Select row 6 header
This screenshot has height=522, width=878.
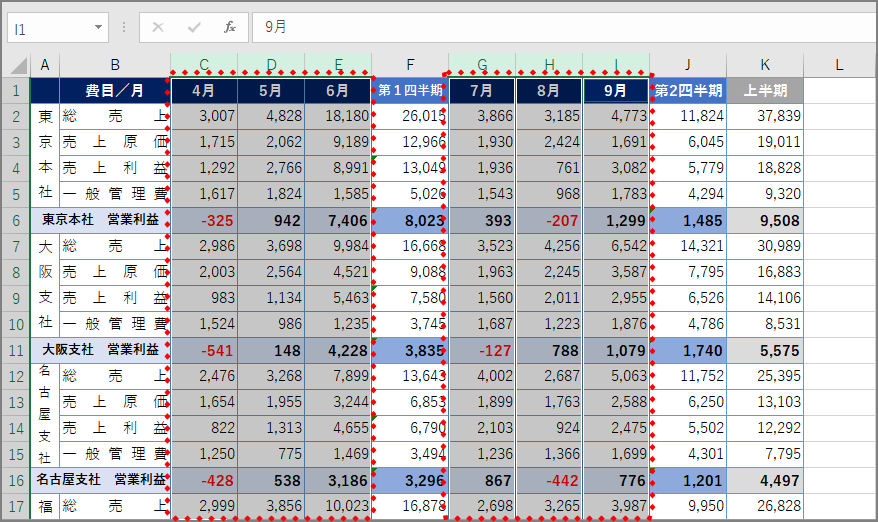pyautogui.click(x=16, y=221)
